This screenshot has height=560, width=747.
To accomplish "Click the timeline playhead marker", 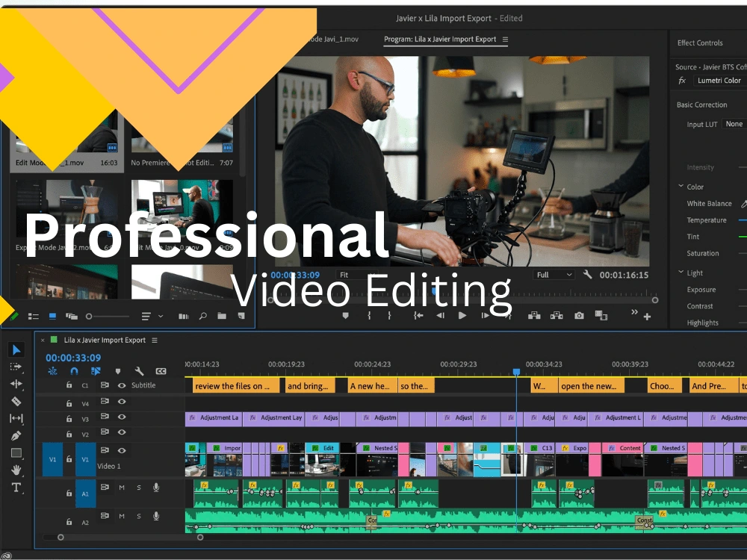I will click(516, 371).
